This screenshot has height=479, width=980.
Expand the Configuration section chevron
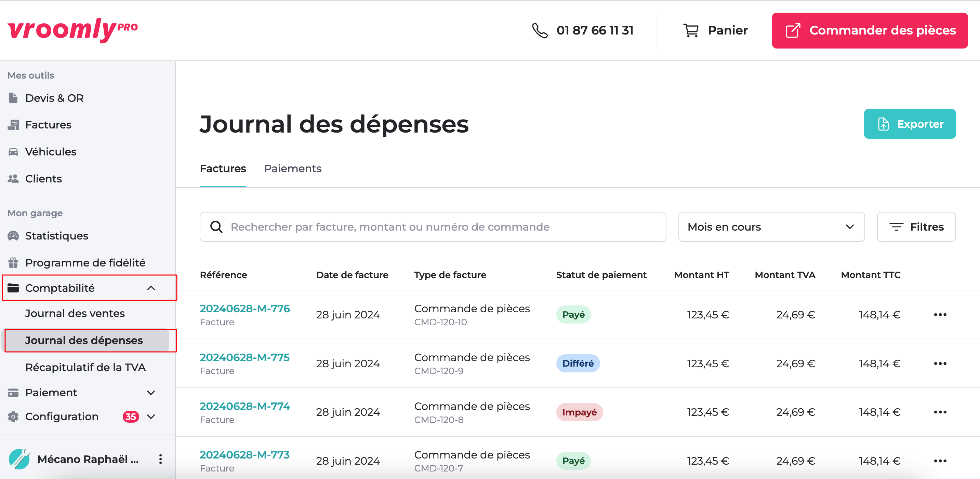coord(151,417)
